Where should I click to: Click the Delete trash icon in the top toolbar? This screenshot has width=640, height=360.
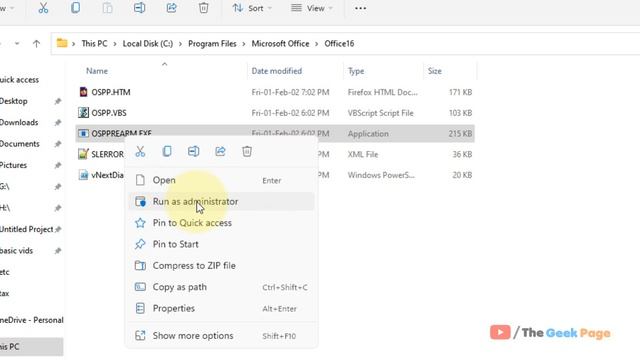[204, 8]
